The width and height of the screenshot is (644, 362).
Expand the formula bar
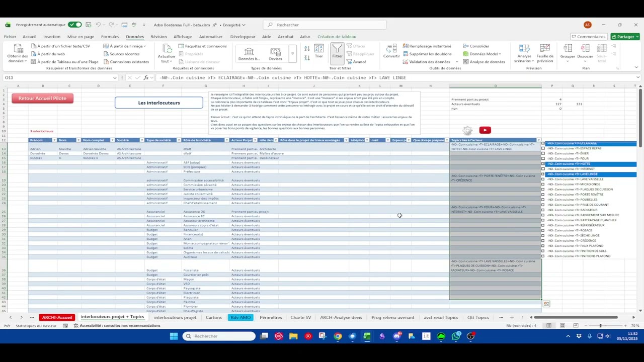click(x=638, y=77)
